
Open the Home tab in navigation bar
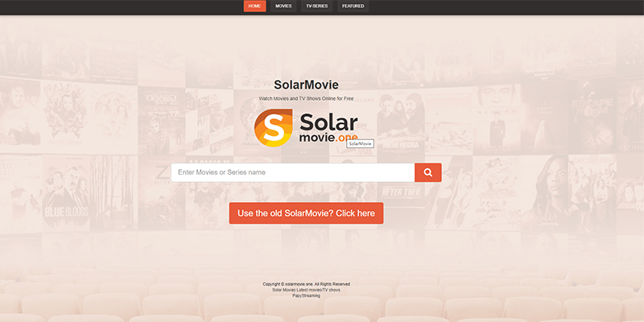click(x=254, y=6)
